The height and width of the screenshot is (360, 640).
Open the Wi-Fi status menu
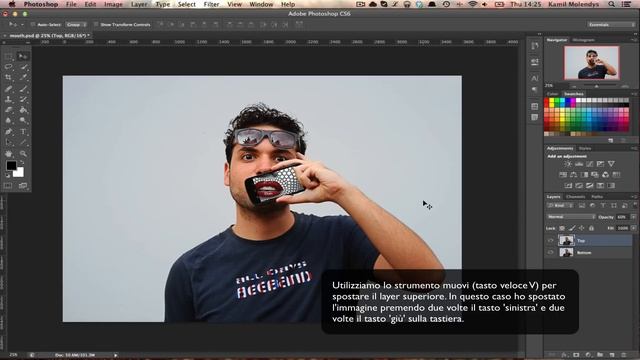click(472, 4)
